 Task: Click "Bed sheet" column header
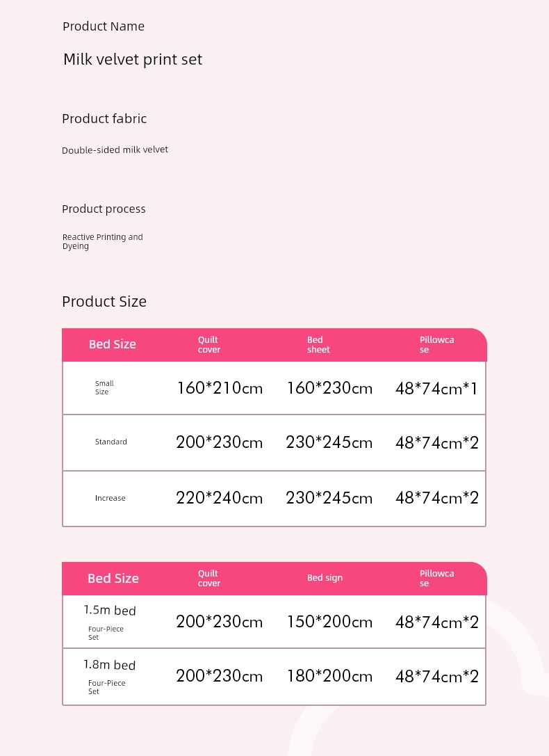[x=318, y=345]
